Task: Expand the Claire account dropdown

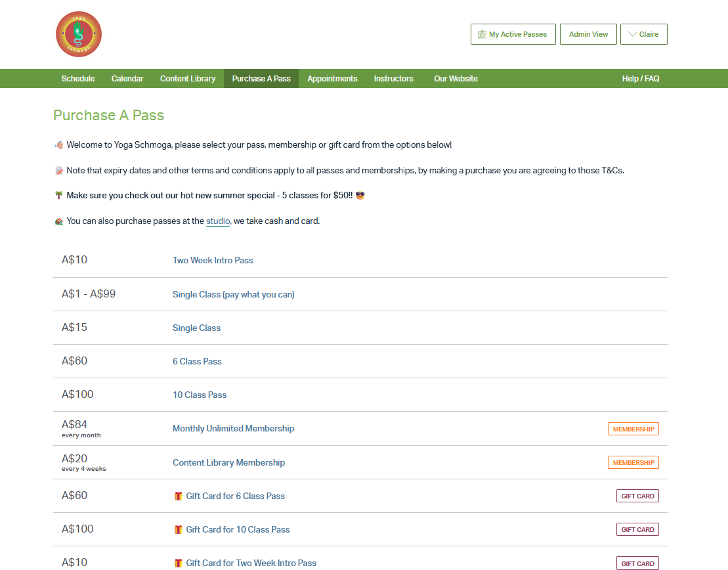Action: tap(643, 33)
